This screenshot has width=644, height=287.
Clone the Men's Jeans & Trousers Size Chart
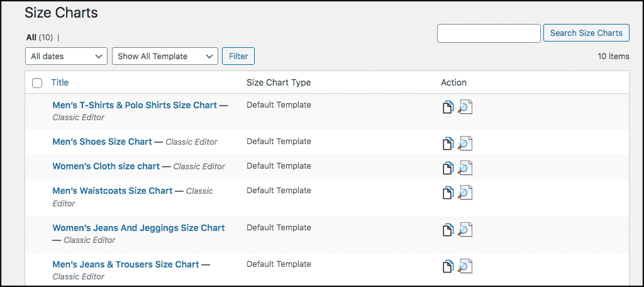tap(447, 266)
